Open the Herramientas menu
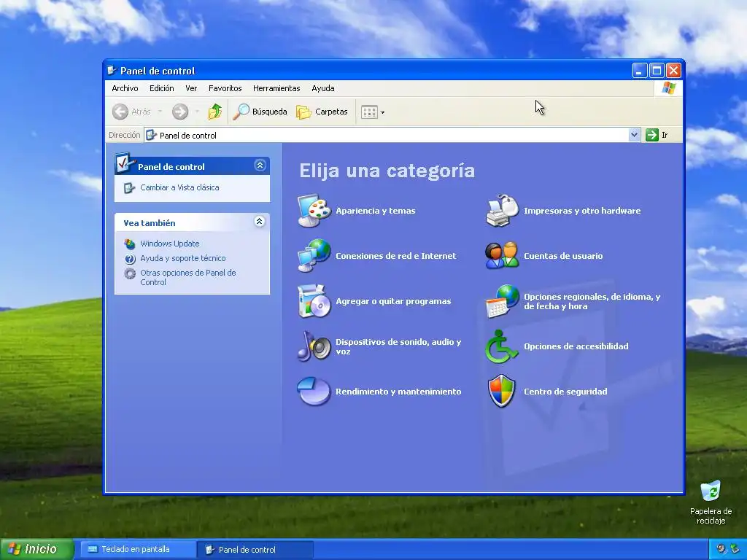 [x=276, y=88]
